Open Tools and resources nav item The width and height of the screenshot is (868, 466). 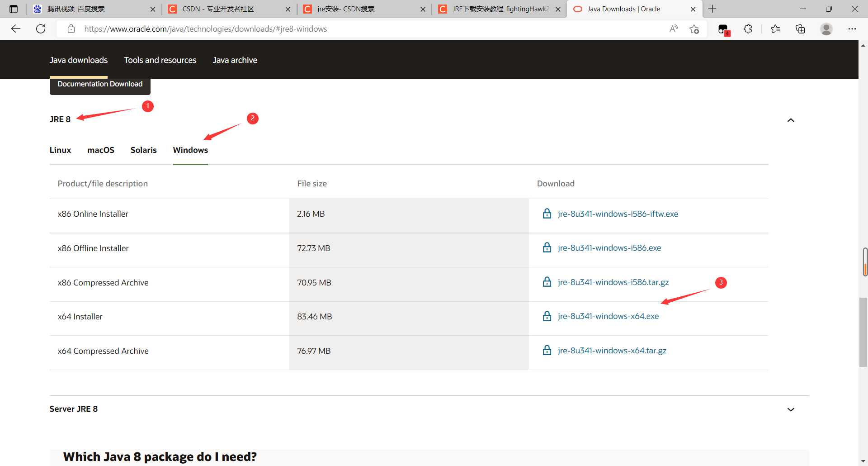[x=160, y=60]
